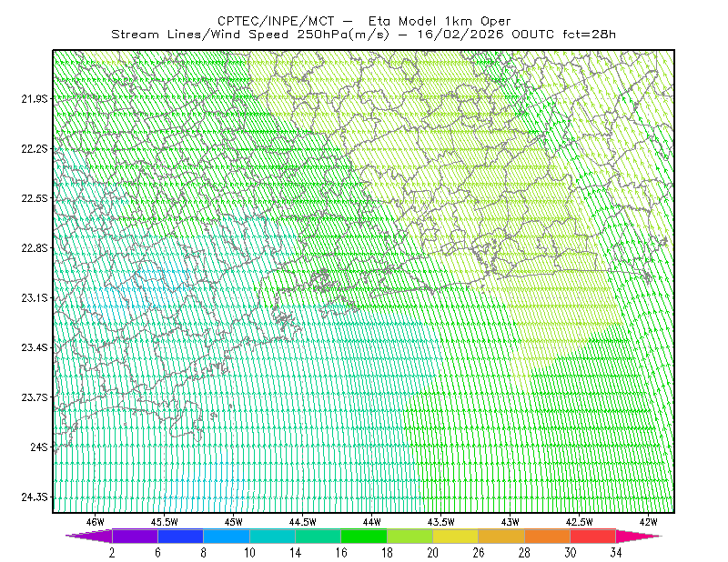The width and height of the screenshot is (728, 562).
Task: Click the color bar value label '30'
Action: pos(571,553)
